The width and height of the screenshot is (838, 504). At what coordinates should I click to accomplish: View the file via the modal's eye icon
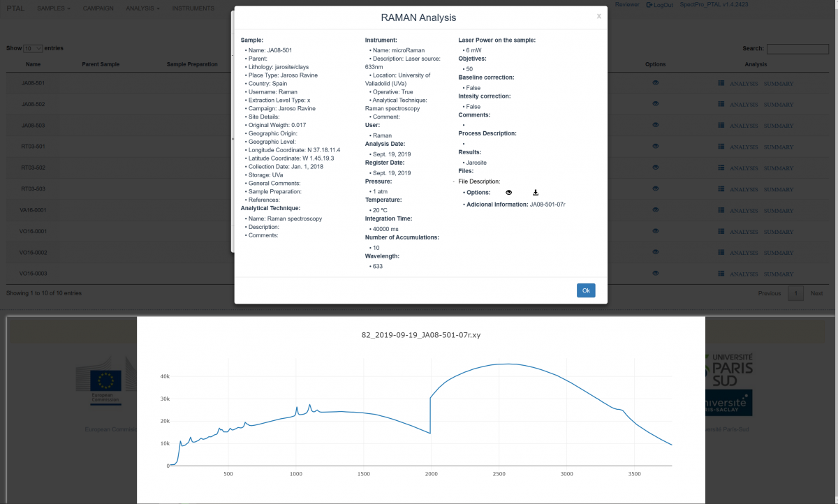pyautogui.click(x=508, y=192)
